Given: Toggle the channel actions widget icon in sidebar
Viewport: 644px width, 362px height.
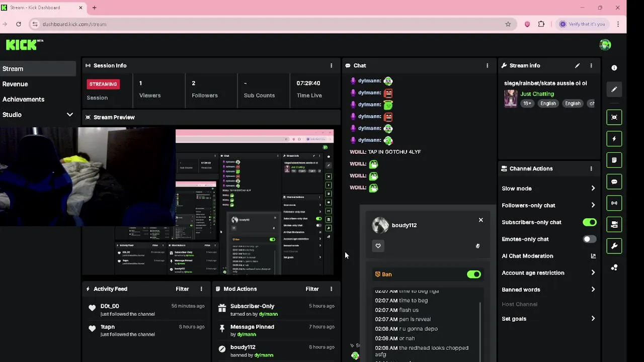Looking at the screenshot, I should [x=614, y=225].
